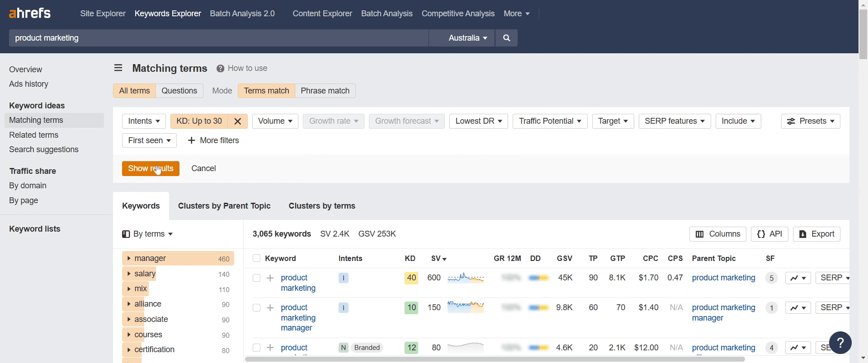
Task: Open the API button
Action: (x=769, y=234)
